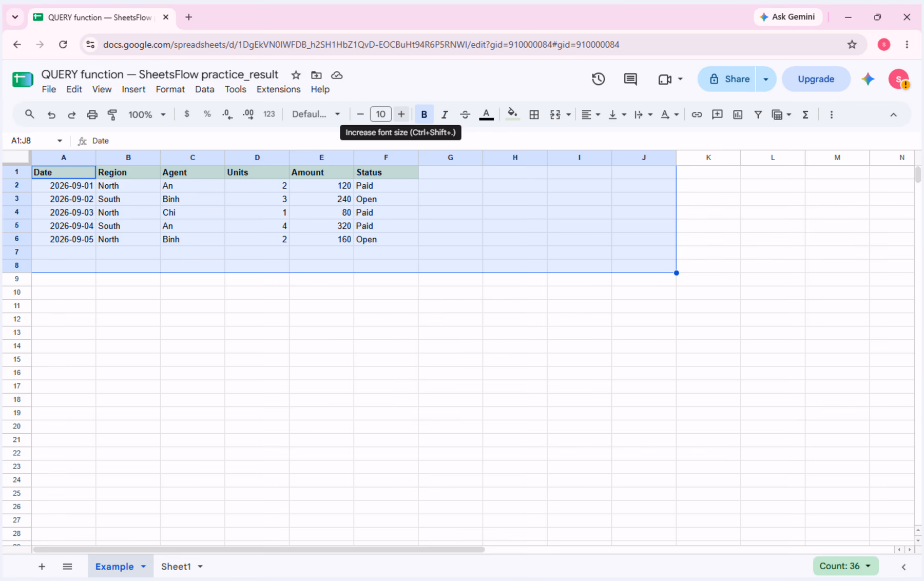Open Count: 36 summary dropdown
This screenshot has height=581, width=924.
coord(845,566)
